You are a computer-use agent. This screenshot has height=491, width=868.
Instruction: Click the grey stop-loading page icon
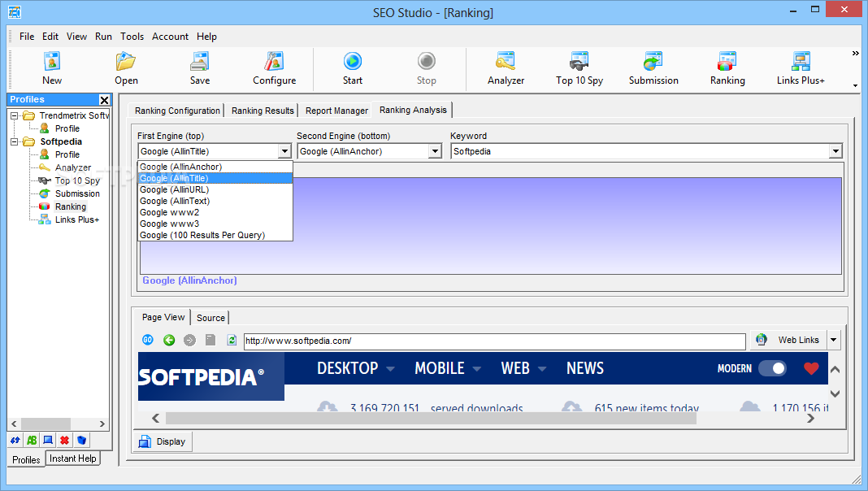click(x=210, y=340)
